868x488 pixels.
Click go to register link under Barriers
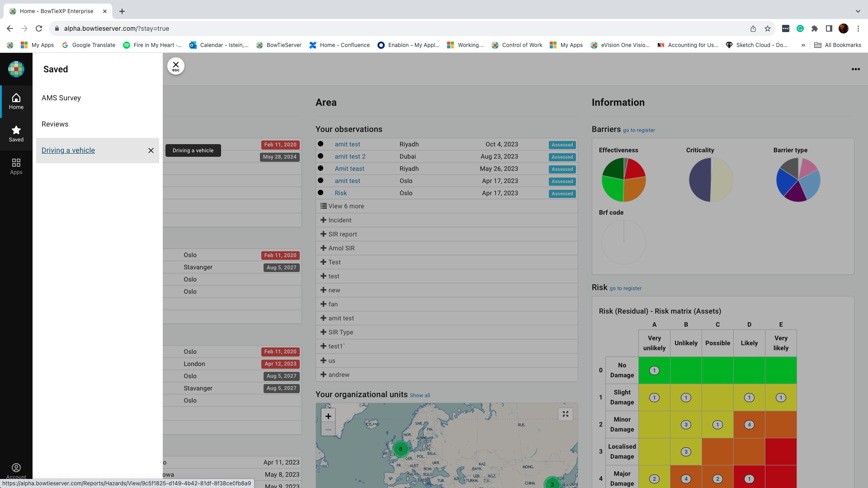[639, 130]
